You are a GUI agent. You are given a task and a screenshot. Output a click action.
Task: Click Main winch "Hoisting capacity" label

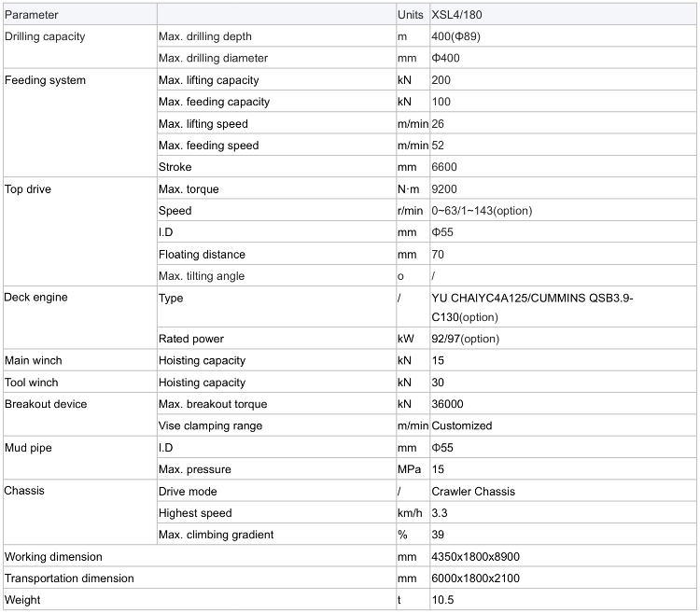[x=202, y=360]
